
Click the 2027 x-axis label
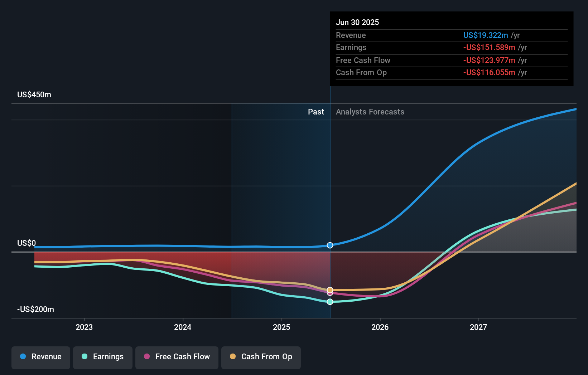[478, 327]
